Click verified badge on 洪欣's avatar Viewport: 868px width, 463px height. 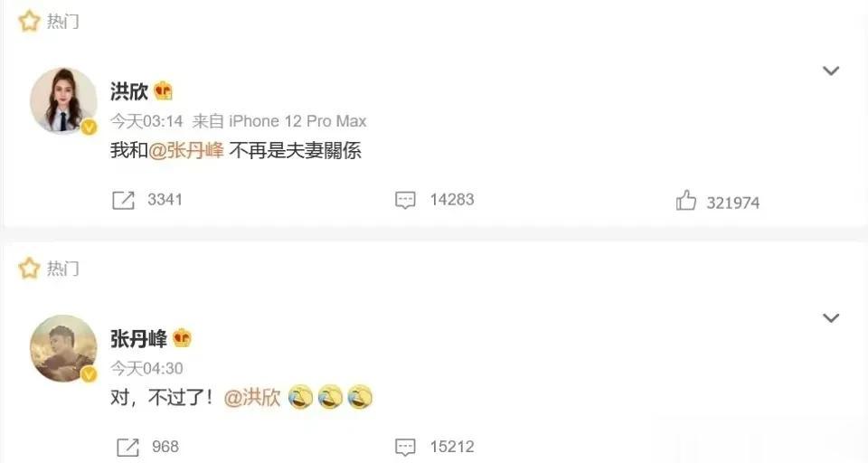[x=90, y=128]
